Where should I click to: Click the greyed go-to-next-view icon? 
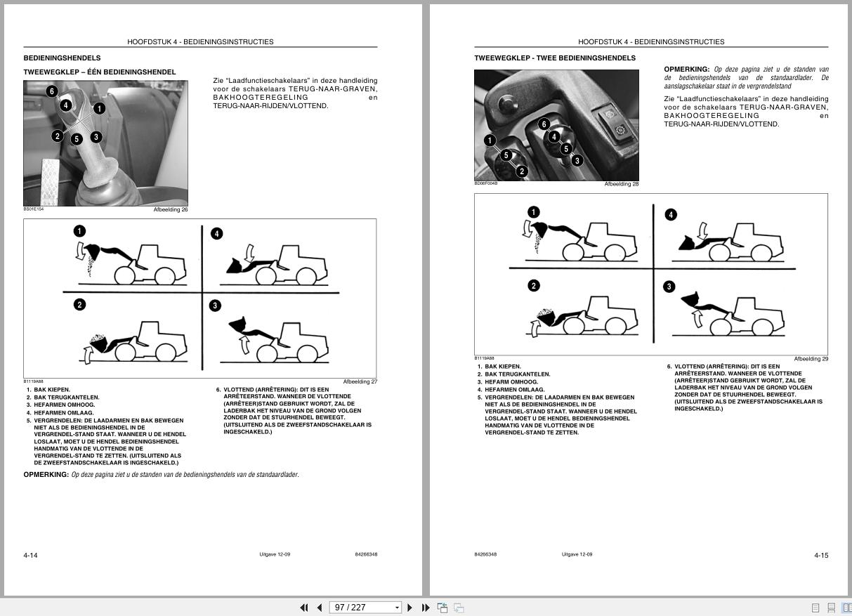459,608
